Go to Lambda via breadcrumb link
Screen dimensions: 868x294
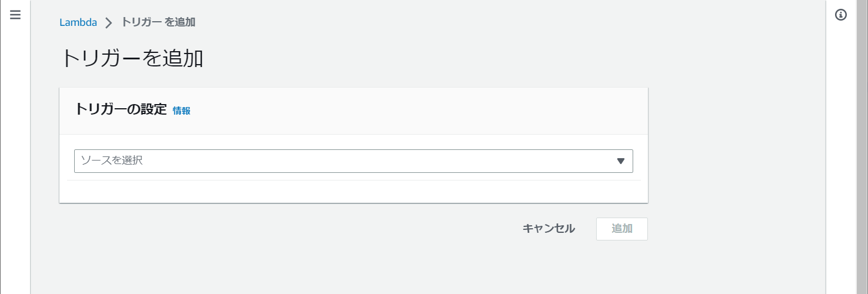(x=78, y=23)
